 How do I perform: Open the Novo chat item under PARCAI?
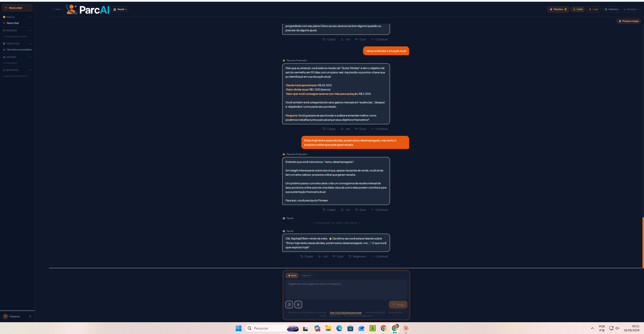point(13,23)
